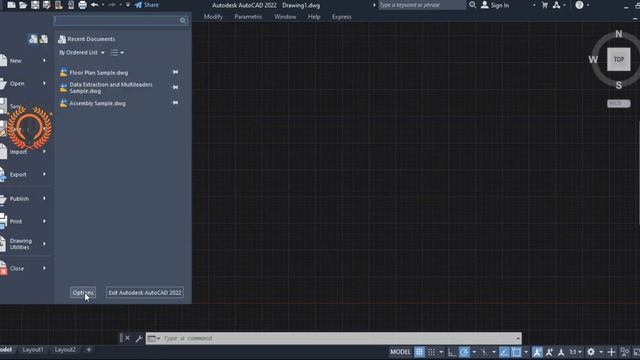Show Open Documents view icon

(x=44, y=39)
